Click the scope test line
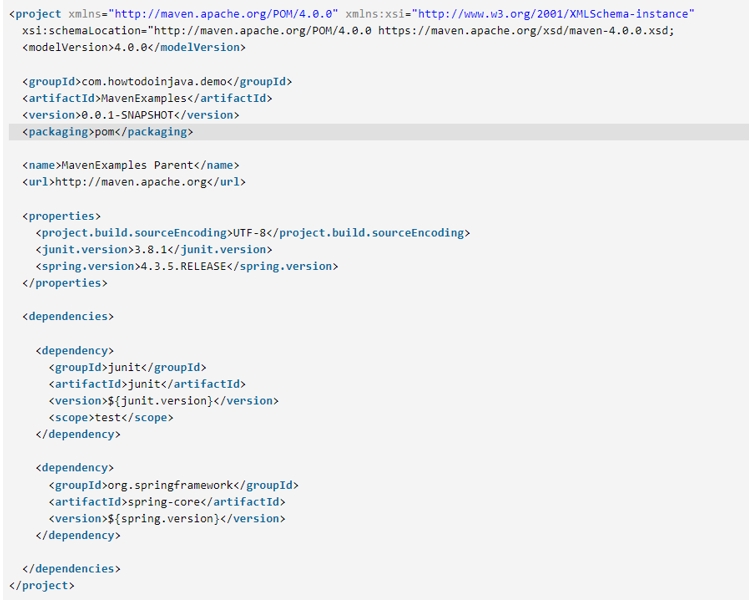 click(x=111, y=418)
